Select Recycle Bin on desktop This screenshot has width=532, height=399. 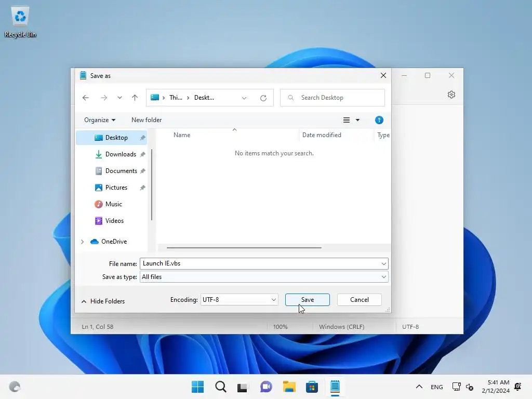(20, 22)
